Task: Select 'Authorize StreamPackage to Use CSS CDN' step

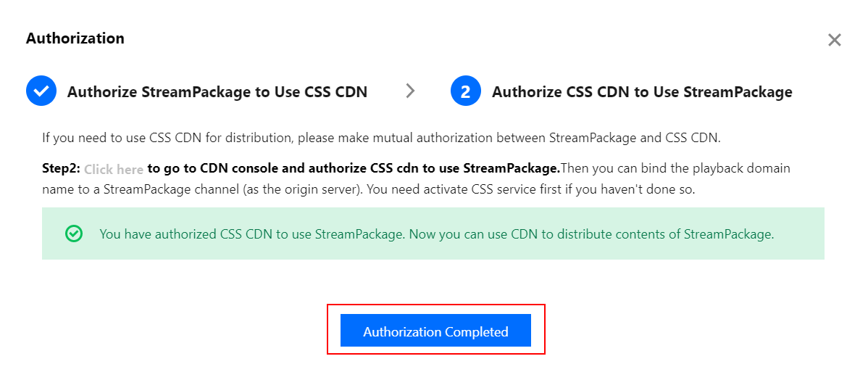Action: [217, 92]
